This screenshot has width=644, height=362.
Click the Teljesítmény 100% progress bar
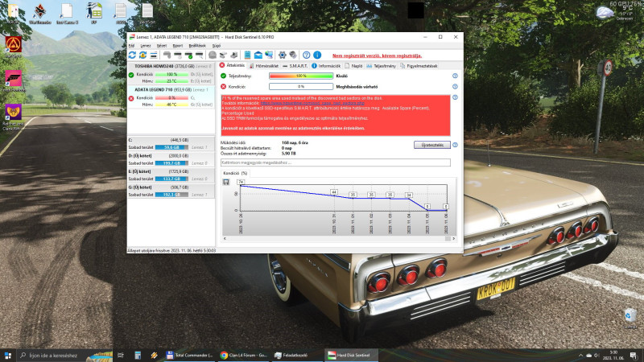[x=301, y=76]
